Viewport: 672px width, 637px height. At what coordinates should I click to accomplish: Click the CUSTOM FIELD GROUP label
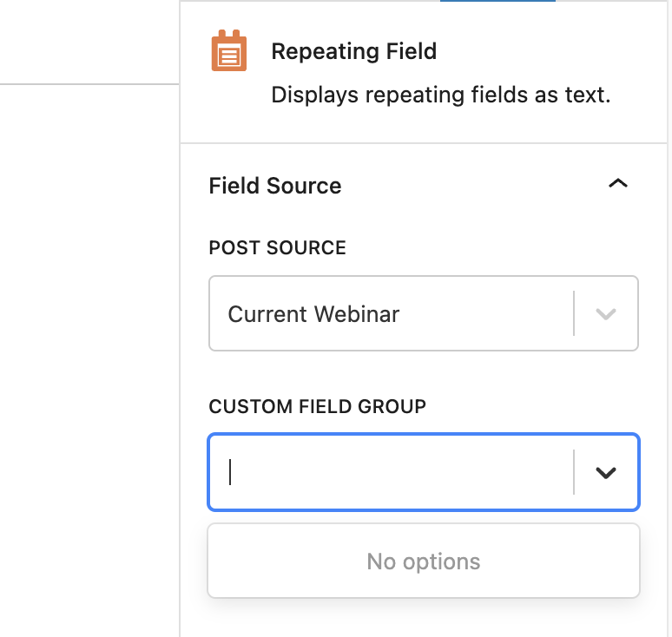[x=318, y=406]
